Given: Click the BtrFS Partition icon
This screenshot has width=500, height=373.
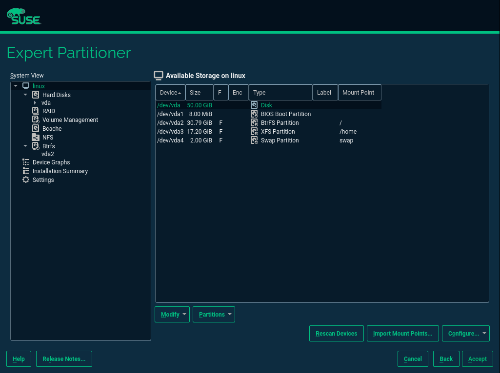Looking at the screenshot, I should point(254,123).
